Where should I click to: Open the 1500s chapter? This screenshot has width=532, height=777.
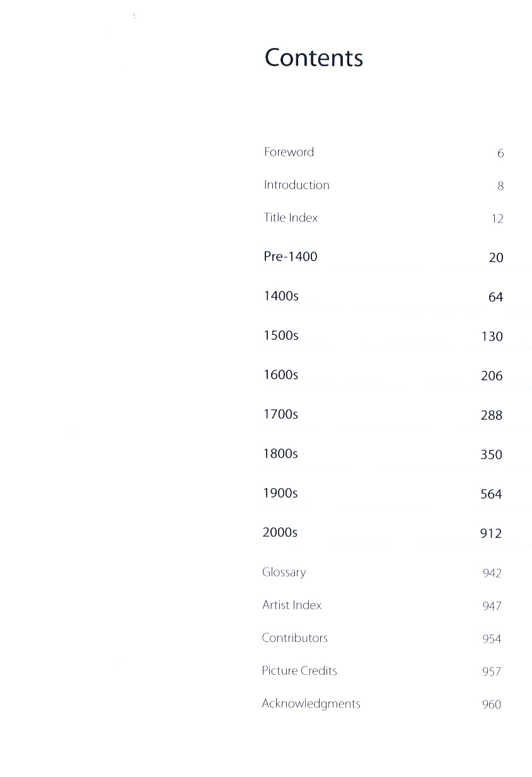[280, 336]
